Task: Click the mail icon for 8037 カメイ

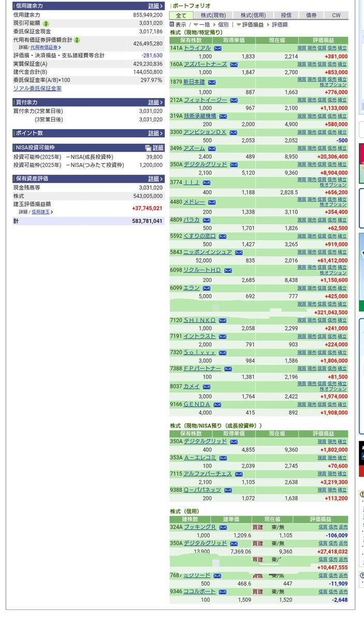Action: [x=207, y=386]
